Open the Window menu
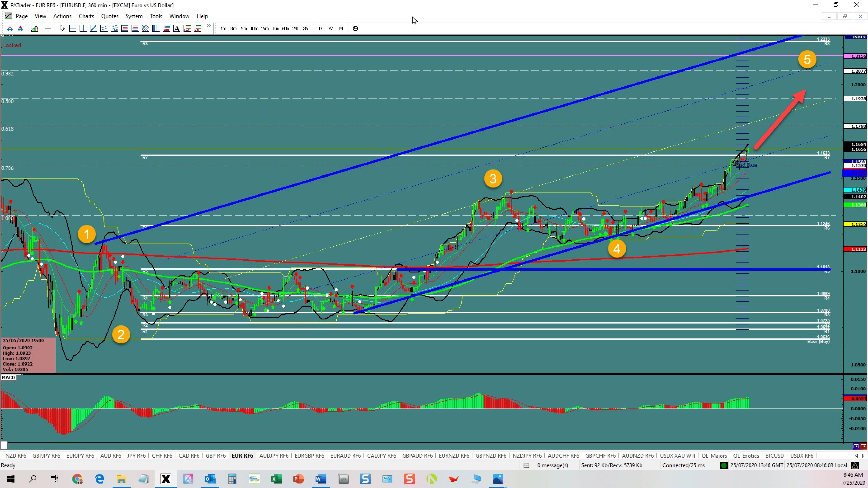Image resolution: width=868 pixels, height=488 pixels. coord(179,16)
